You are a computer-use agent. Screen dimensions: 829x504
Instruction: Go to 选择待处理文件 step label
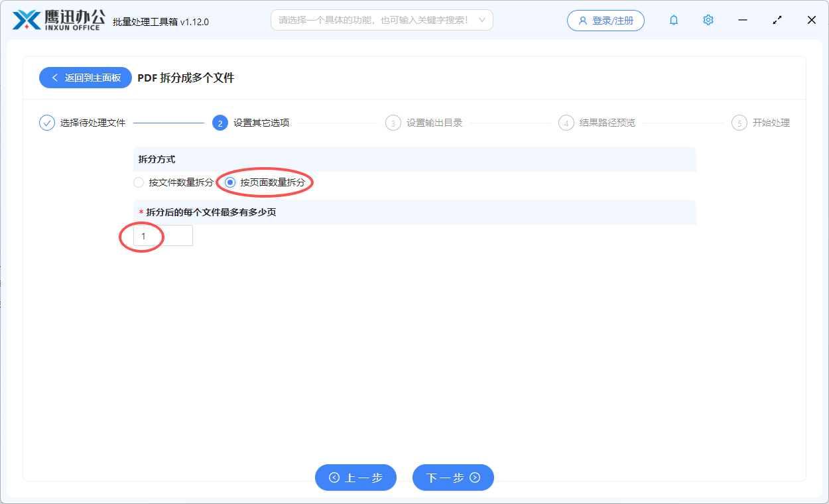[x=93, y=123]
